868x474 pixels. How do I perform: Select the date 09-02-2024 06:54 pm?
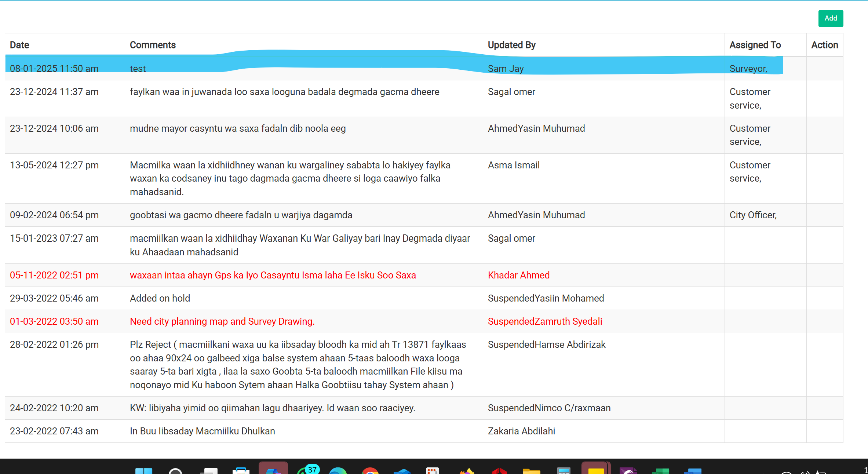click(54, 215)
